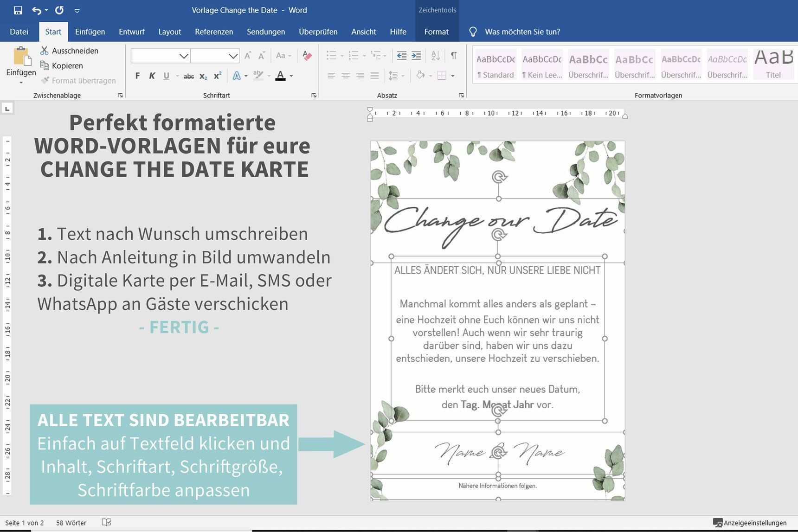Toggle italic (K) formatting
Image resolution: width=798 pixels, height=532 pixels.
coord(152,76)
